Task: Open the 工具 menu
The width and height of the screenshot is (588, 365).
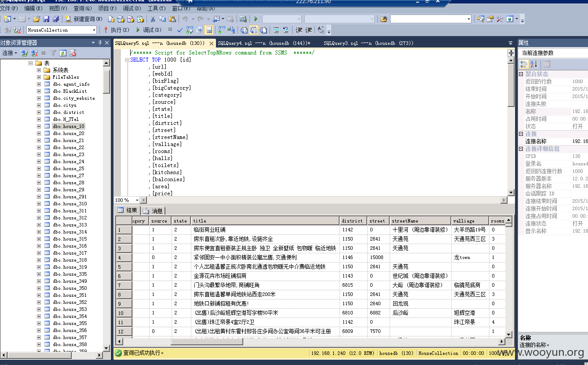Action: pyautogui.click(x=157, y=8)
